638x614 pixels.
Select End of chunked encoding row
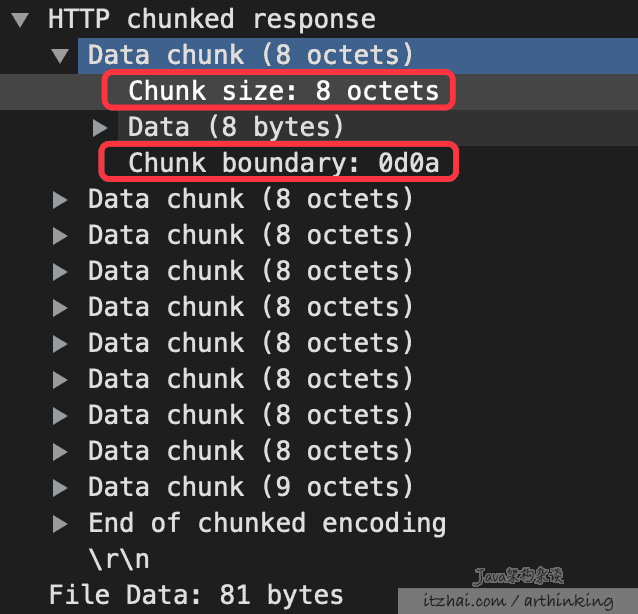[319, 523]
